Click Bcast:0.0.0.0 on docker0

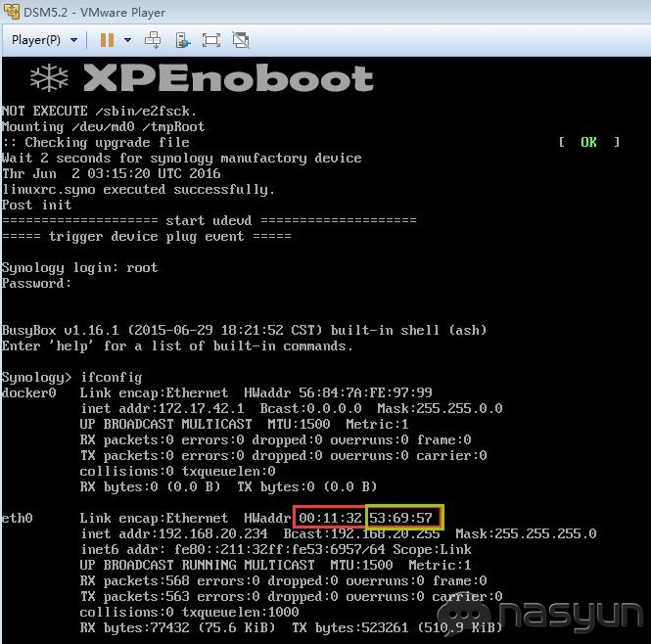[x=311, y=408]
